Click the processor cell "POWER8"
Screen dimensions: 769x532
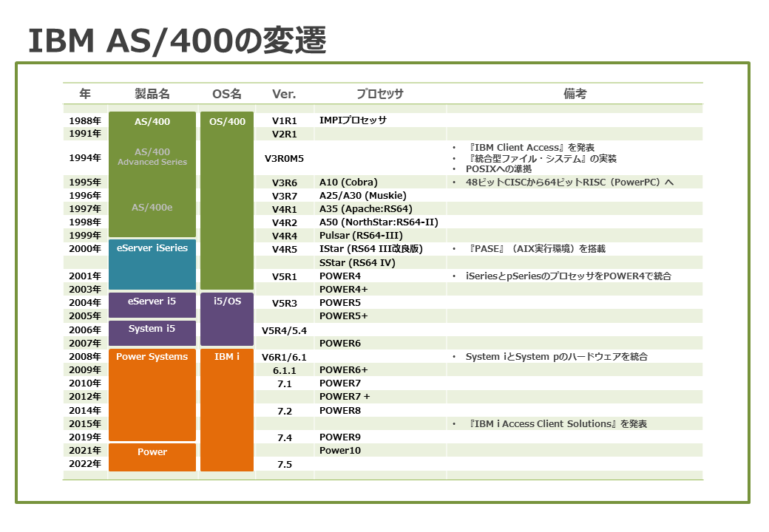point(340,411)
